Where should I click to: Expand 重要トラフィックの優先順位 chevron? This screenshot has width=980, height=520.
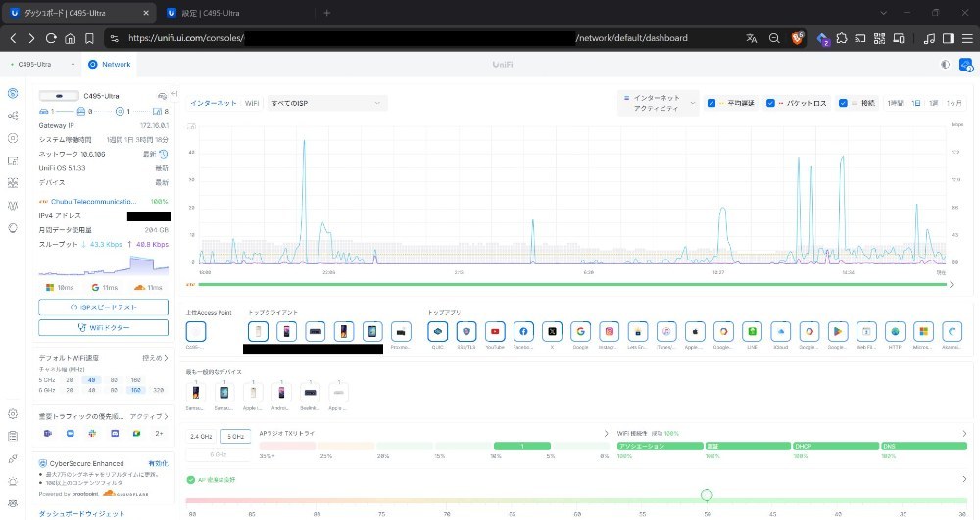pyautogui.click(x=167, y=416)
